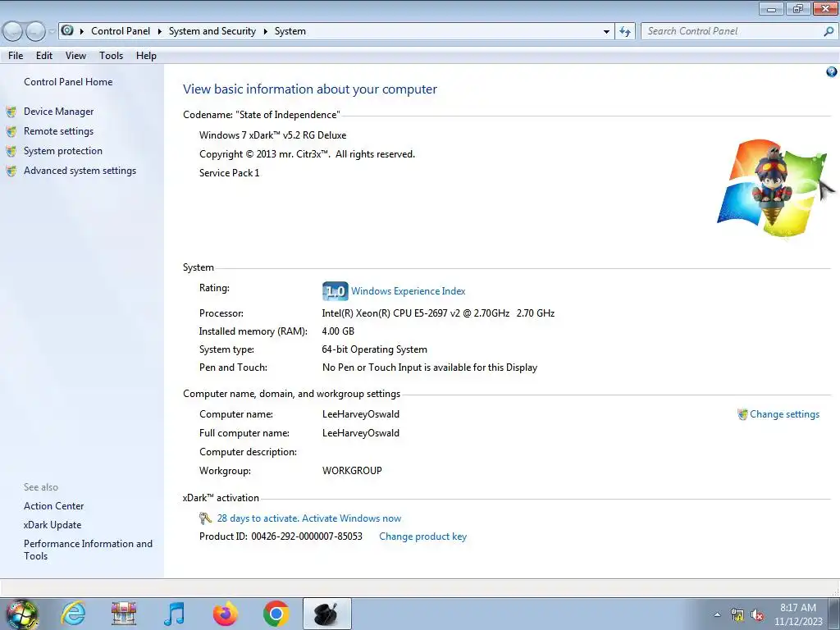Open the Tools menu
This screenshot has width=840, height=630.
click(x=111, y=56)
